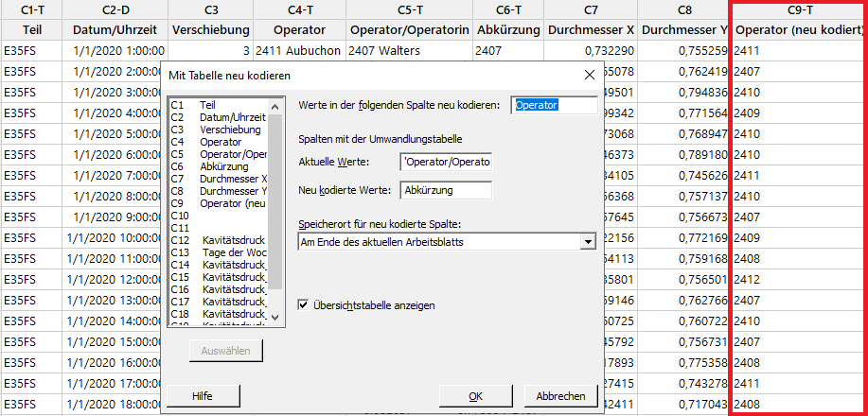Click the 'Durchmesser X' column name cell
The height and width of the screenshot is (416, 868).
pos(591,30)
